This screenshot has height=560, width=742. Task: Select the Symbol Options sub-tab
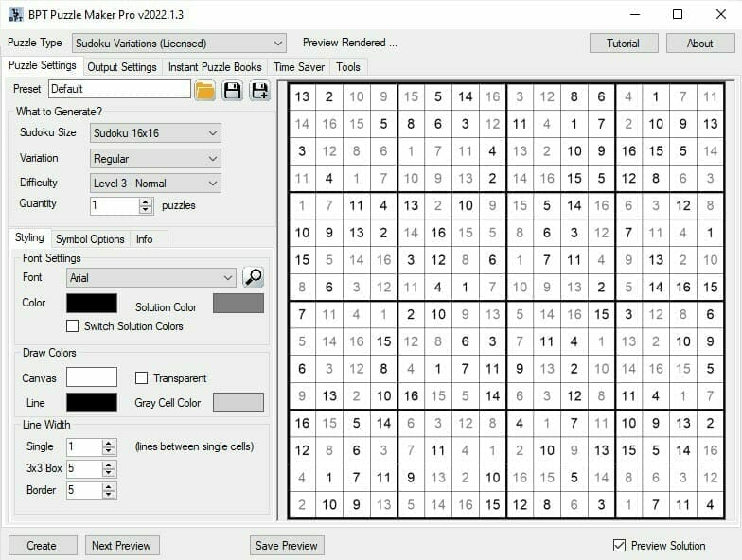(x=90, y=239)
